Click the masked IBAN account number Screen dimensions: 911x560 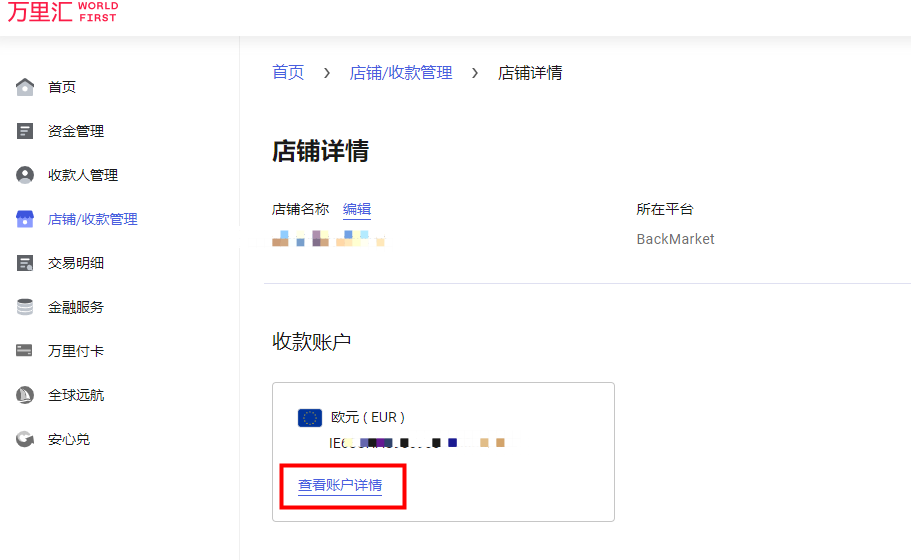417,442
